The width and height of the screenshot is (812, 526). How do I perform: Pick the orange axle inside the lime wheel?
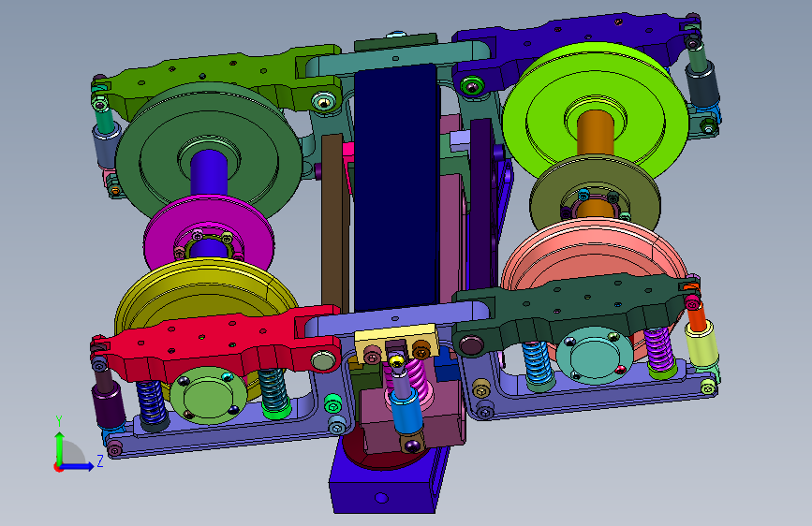596,132
